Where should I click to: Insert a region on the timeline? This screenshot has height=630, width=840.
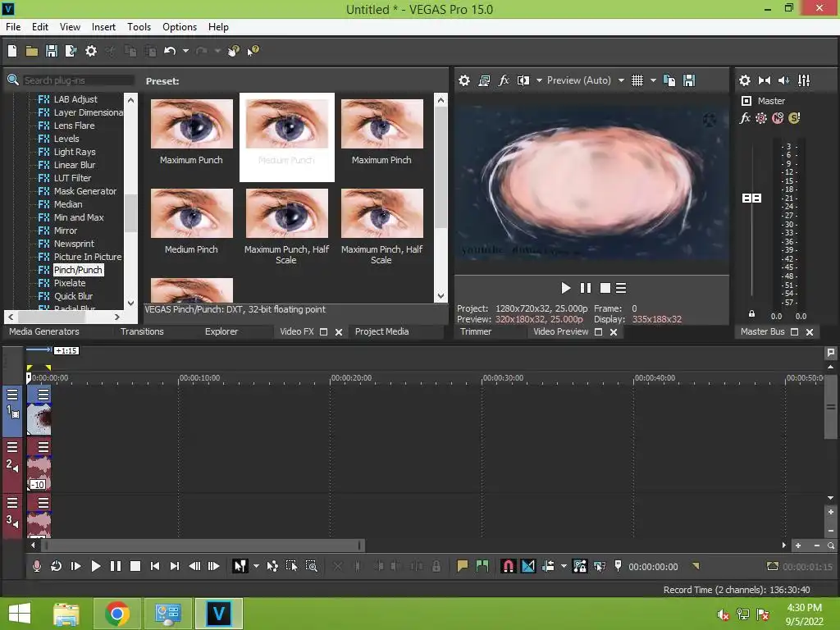482,566
